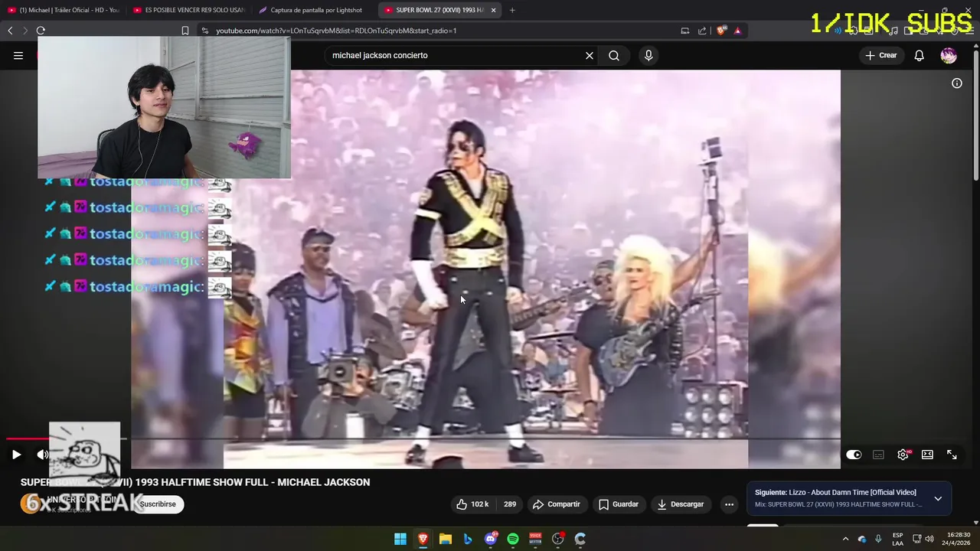Open Windows Start menu
This screenshot has width=980, height=551.
click(x=400, y=539)
